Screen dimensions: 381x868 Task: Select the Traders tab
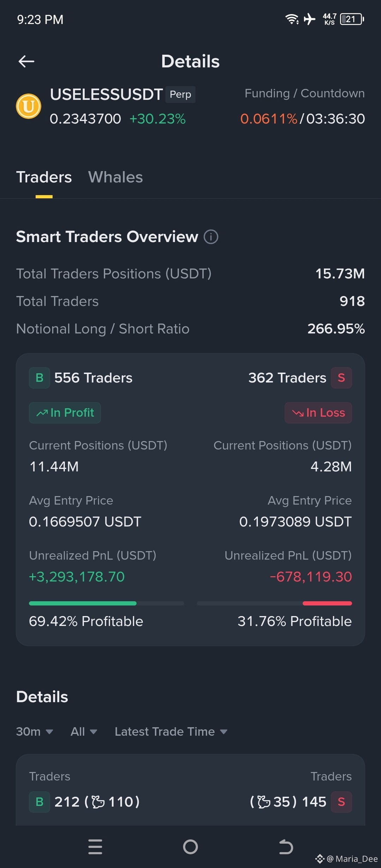(44, 177)
